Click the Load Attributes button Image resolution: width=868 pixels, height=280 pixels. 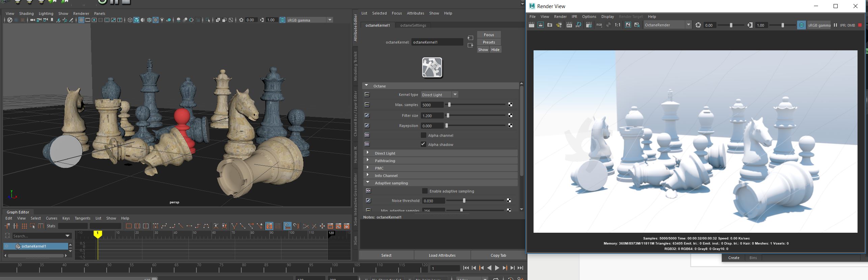point(442,255)
